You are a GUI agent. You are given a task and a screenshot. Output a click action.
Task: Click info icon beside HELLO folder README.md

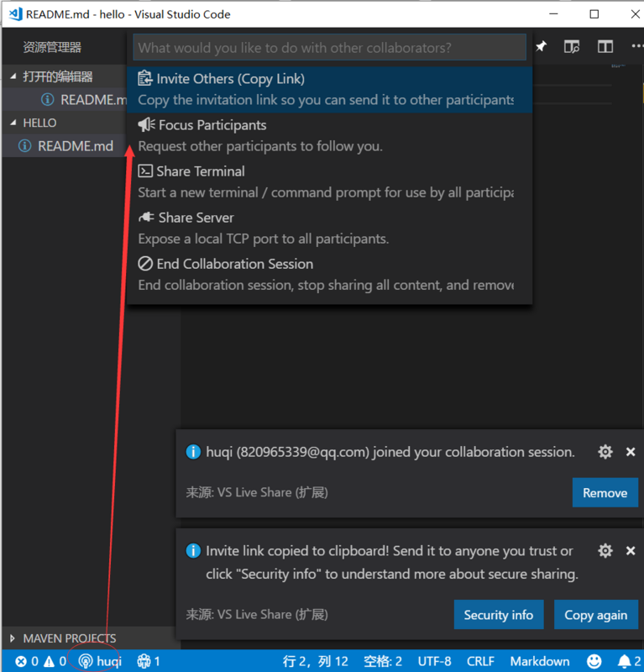point(25,146)
